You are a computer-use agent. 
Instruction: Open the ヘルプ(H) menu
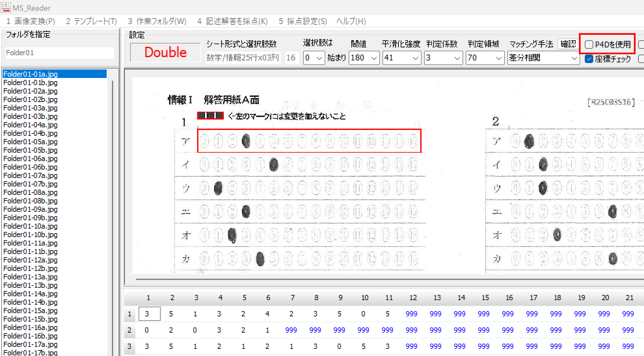coord(351,21)
